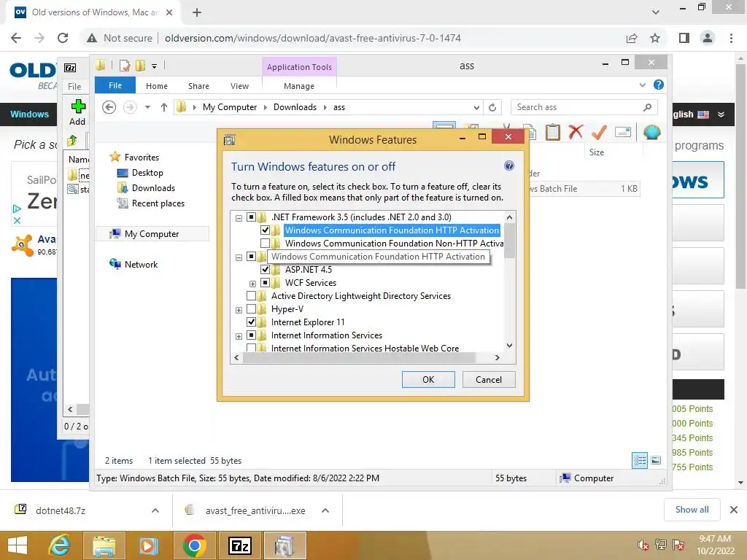Open 7-Zip from taskbar
This screenshot has width=747, height=560.
pos(239,545)
